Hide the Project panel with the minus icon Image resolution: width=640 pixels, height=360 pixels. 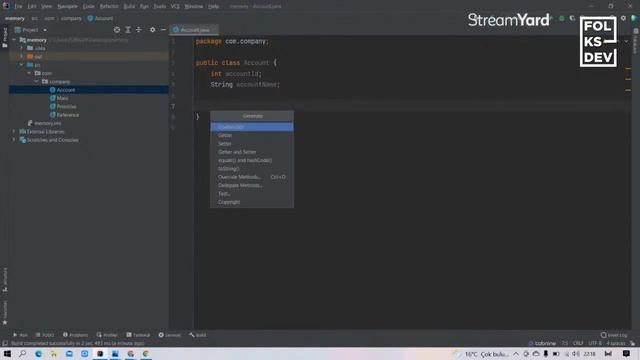(x=163, y=30)
